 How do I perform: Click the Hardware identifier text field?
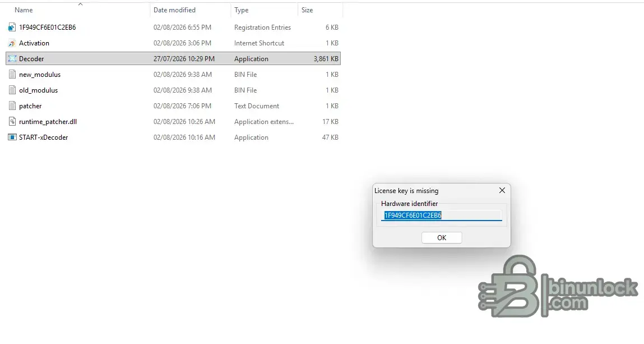pyautogui.click(x=442, y=215)
